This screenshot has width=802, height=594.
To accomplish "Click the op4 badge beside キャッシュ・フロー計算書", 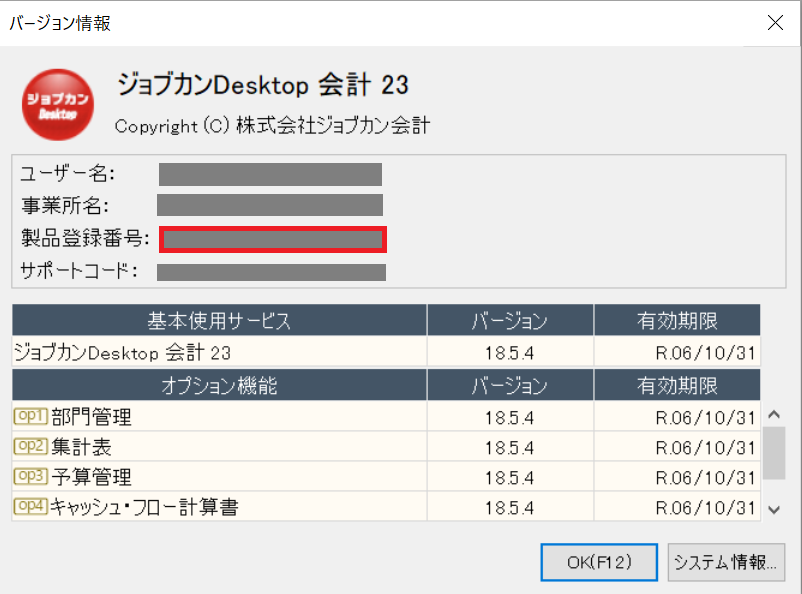I will (x=31, y=507).
